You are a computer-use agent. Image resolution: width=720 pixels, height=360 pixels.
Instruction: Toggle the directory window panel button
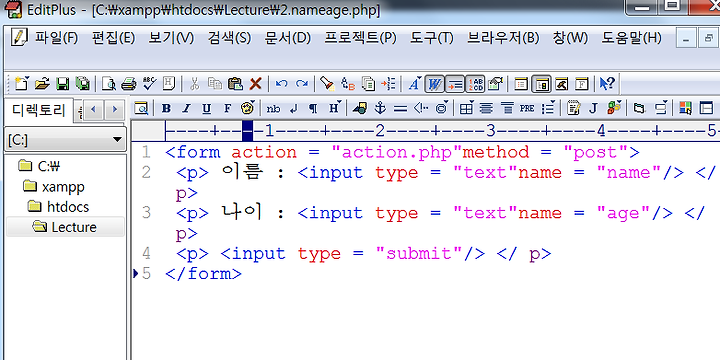(x=541, y=84)
